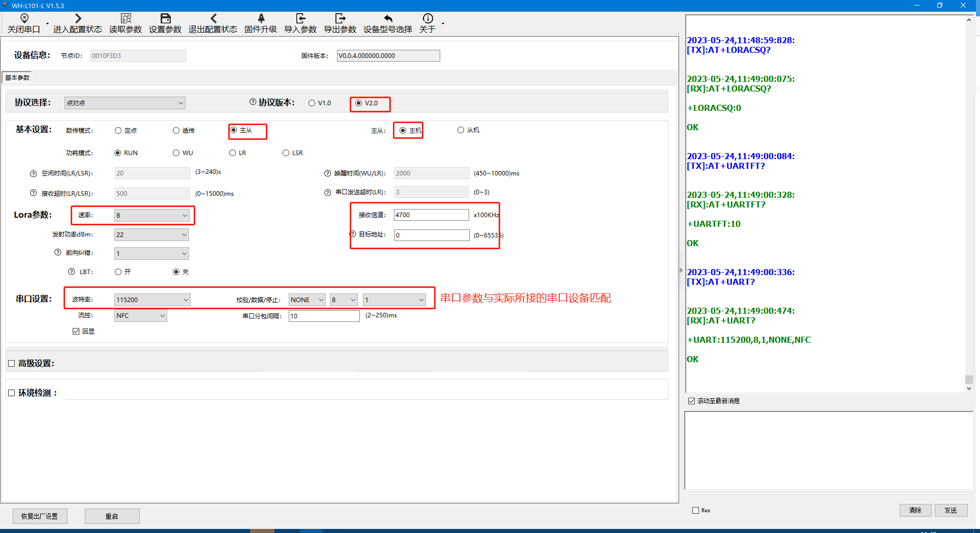Switch to the 基本参数 tab
This screenshot has height=533, width=980.
click(x=17, y=78)
